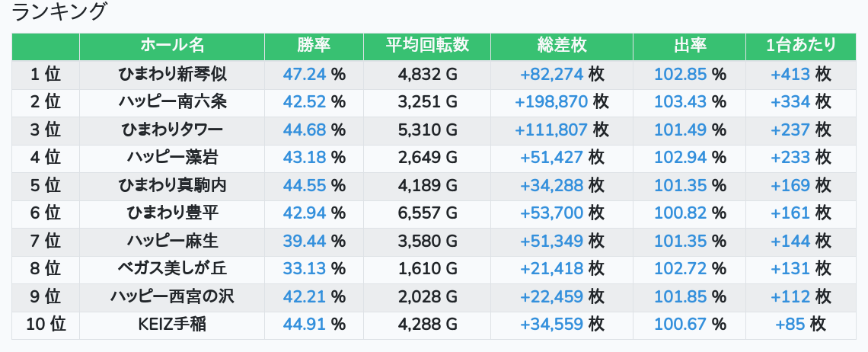Click the 1台あたり column header
This screenshot has height=352, width=868.
[800, 46]
